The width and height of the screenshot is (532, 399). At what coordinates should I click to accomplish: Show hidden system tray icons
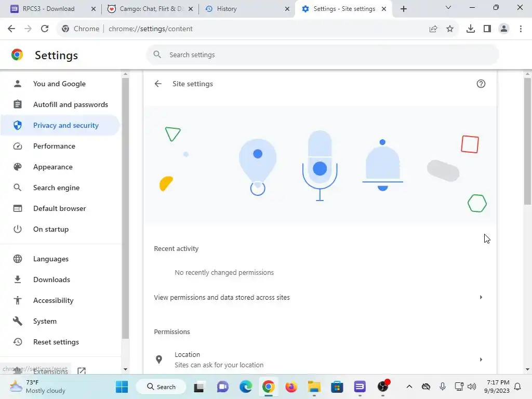coord(409,387)
